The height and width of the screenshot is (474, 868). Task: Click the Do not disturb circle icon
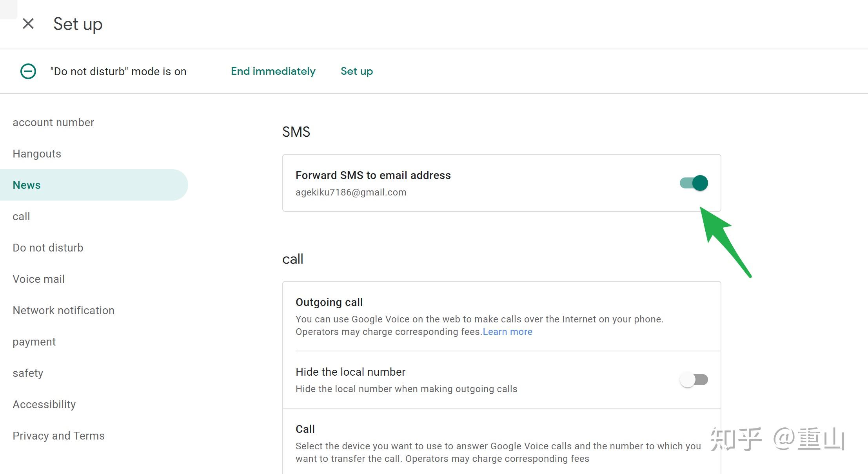[28, 71]
